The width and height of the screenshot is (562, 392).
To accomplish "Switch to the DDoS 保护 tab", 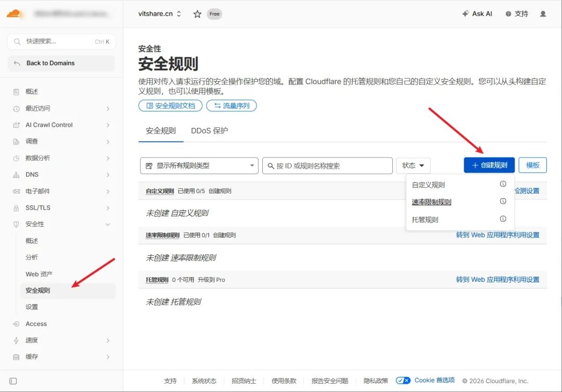I will 209,130.
